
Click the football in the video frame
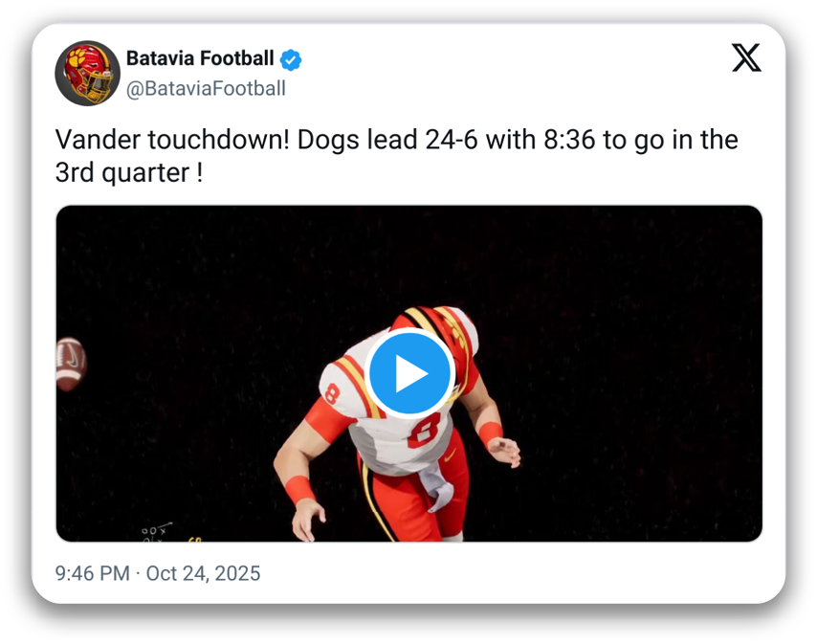pos(71,363)
